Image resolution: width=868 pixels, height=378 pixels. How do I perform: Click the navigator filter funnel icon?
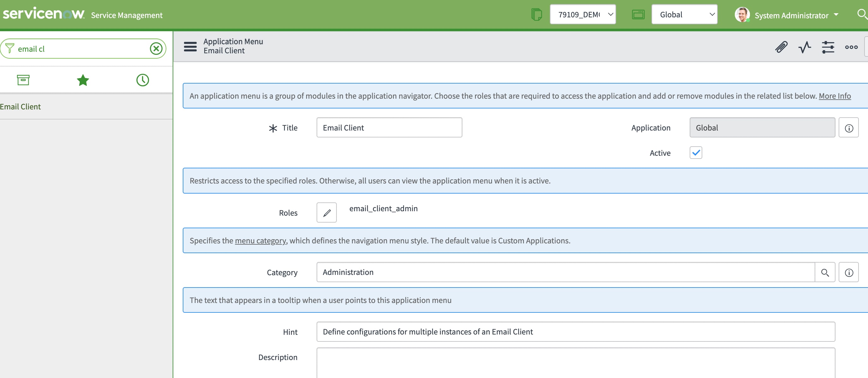pos(10,49)
